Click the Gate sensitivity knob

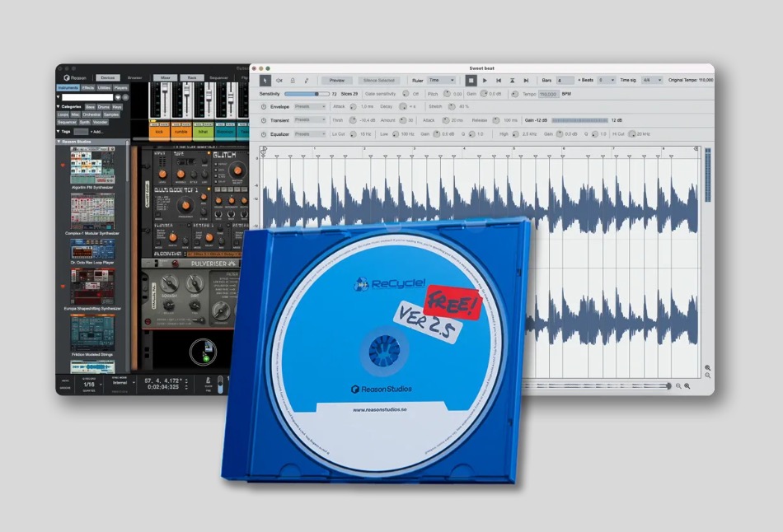tap(406, 94)
